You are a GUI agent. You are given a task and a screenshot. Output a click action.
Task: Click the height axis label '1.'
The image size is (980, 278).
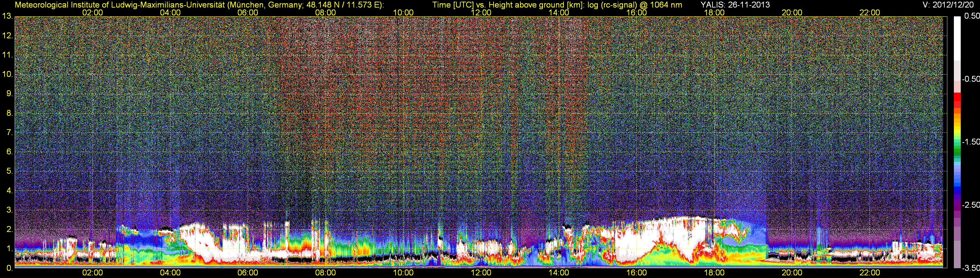(x=9, y=249)
